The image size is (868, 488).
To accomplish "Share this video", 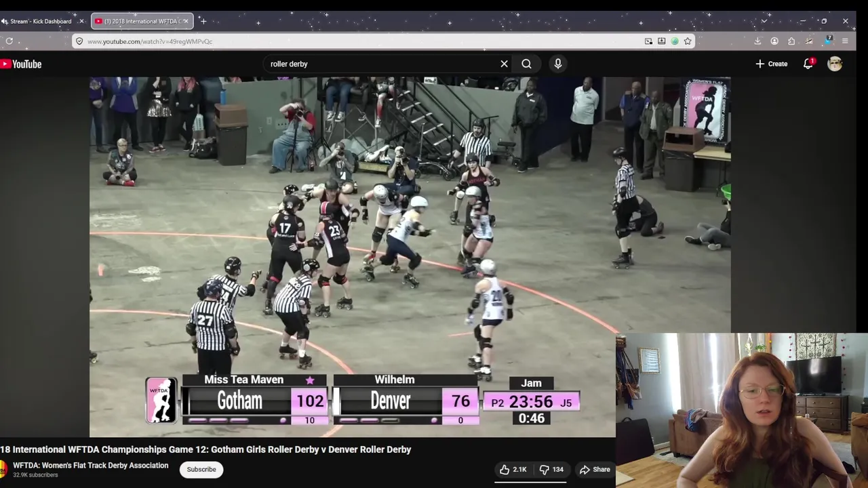I will tap(595, 469).
